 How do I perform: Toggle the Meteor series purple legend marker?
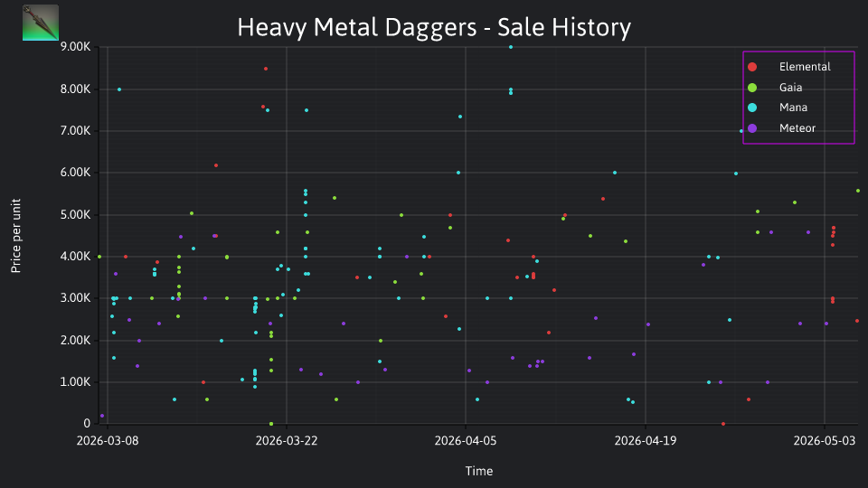point(752,128)
